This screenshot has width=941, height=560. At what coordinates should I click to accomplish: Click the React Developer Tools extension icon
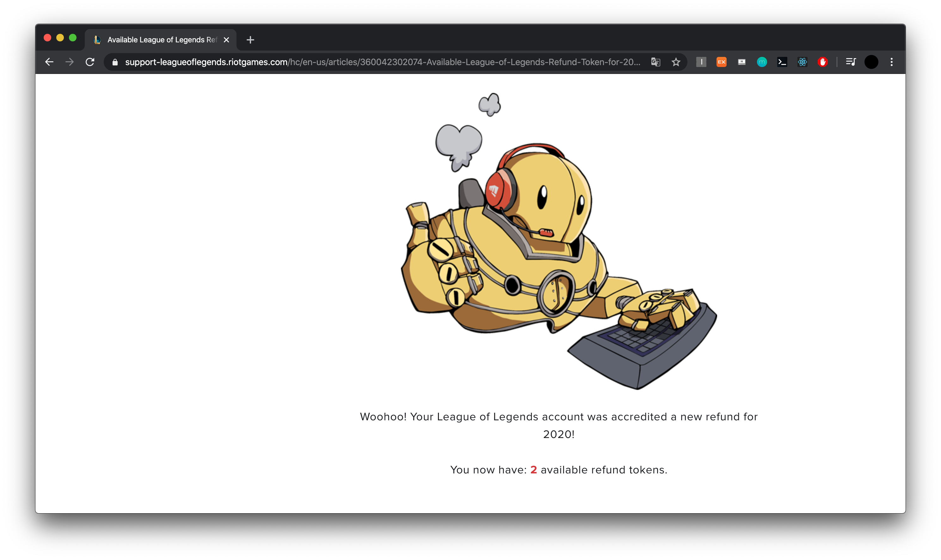802,62
